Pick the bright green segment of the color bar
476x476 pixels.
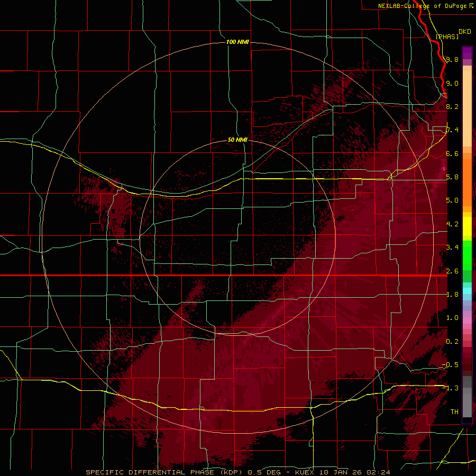tap(467, 255)
